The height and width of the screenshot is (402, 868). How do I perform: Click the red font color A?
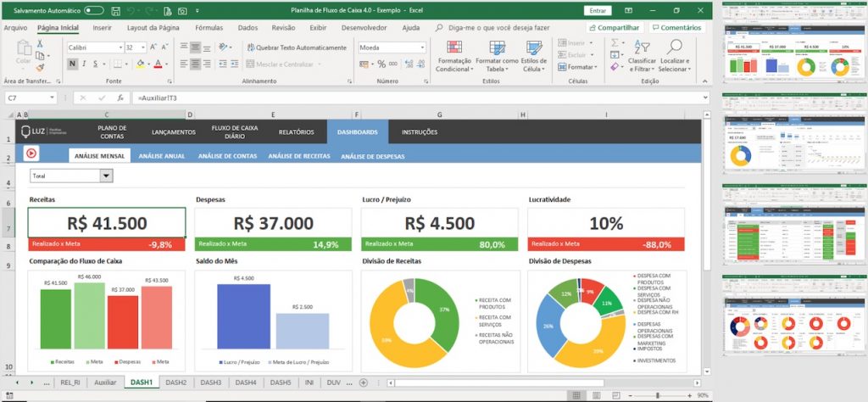click(158, 64)
